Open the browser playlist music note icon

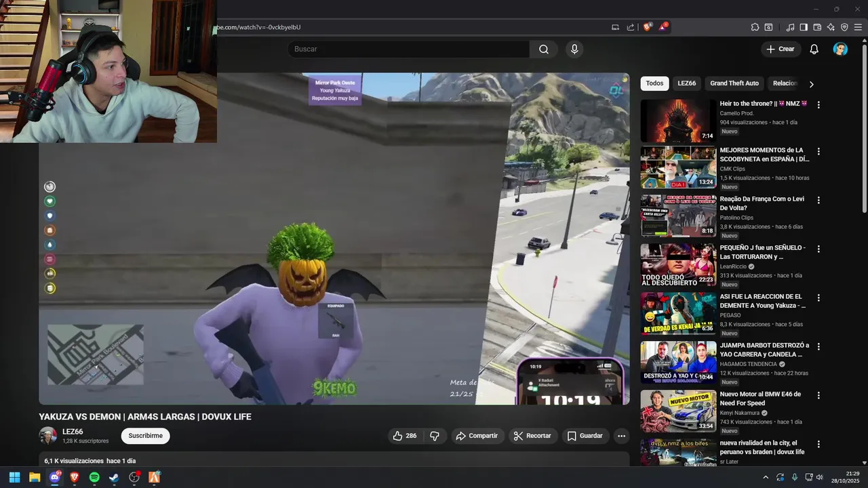pyautogui.click(x=790, y=27)
